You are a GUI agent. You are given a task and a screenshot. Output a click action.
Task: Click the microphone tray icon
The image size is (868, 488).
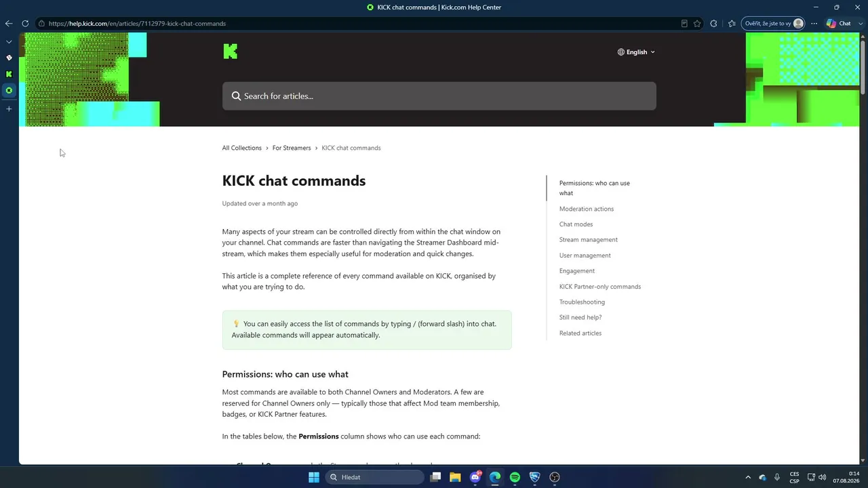point(776,477)
